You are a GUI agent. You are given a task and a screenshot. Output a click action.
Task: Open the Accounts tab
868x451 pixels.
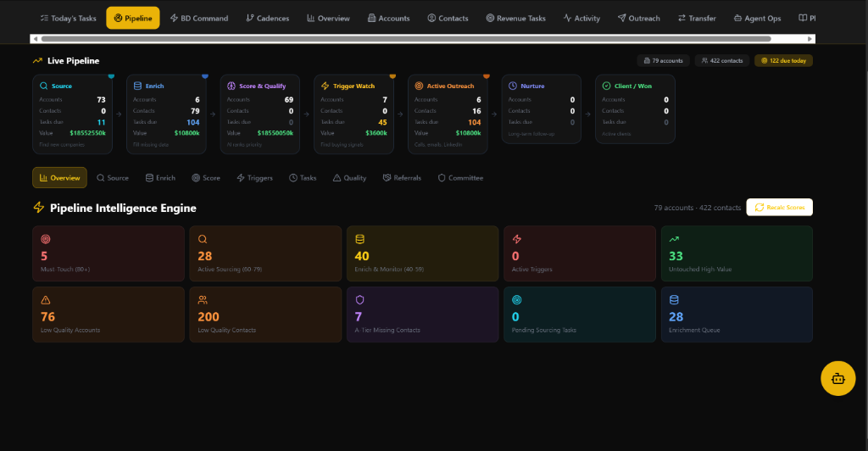click(388, 19)
